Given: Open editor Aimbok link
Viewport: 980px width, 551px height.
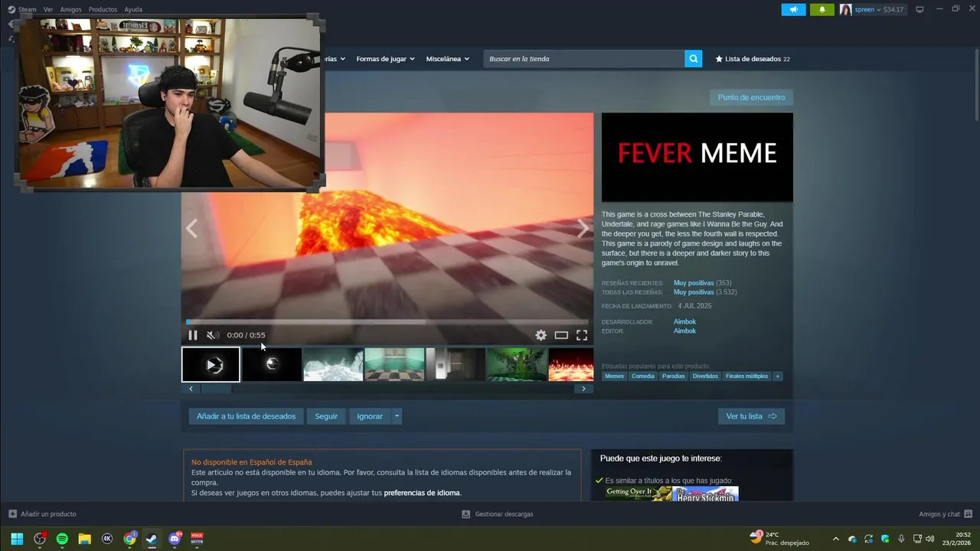Looking at the screenshot, I should click(684, 331).
